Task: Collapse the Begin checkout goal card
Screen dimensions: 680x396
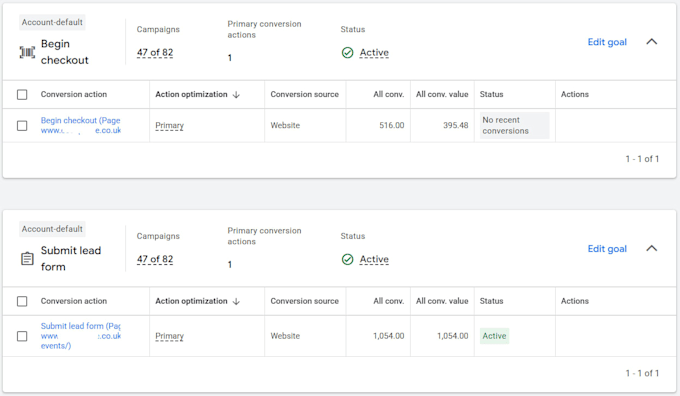Action: click(652, 42)
